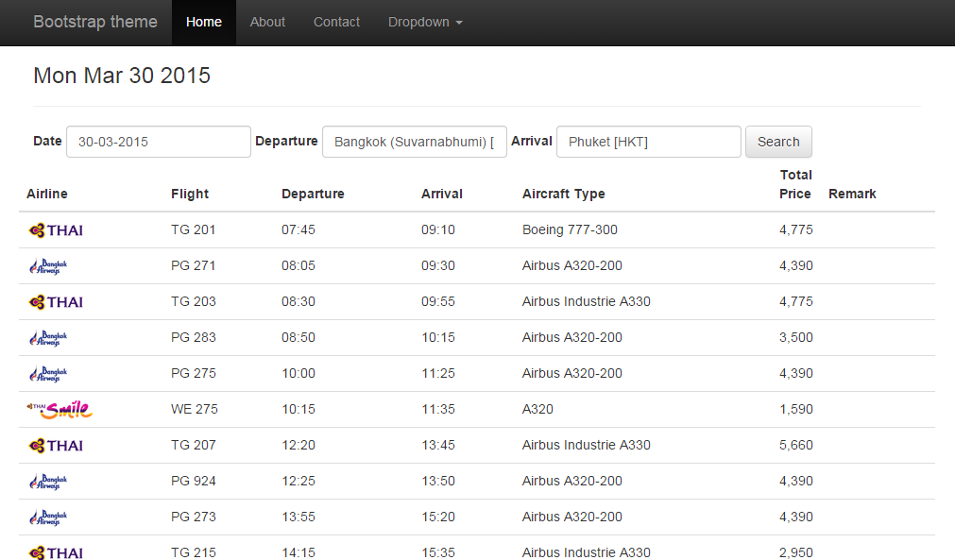Click arrival time 11:25
This screenshot has height=560, width=955.
[x=438, y=373]
